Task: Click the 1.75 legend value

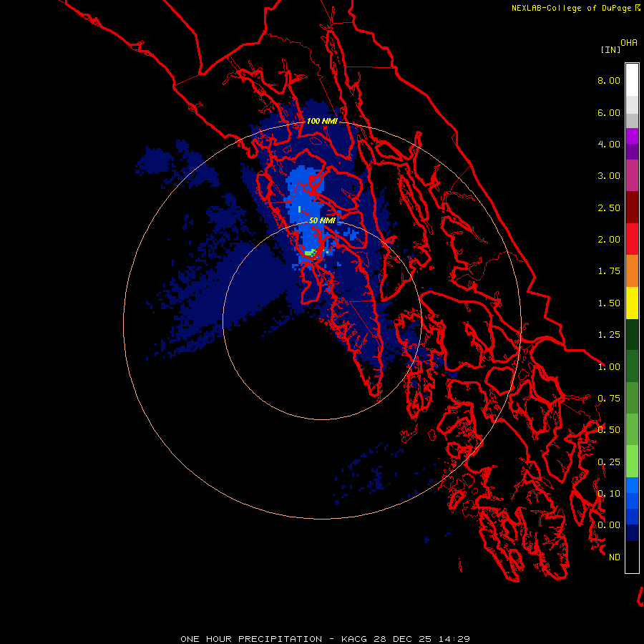Action: tap(609, 271)
